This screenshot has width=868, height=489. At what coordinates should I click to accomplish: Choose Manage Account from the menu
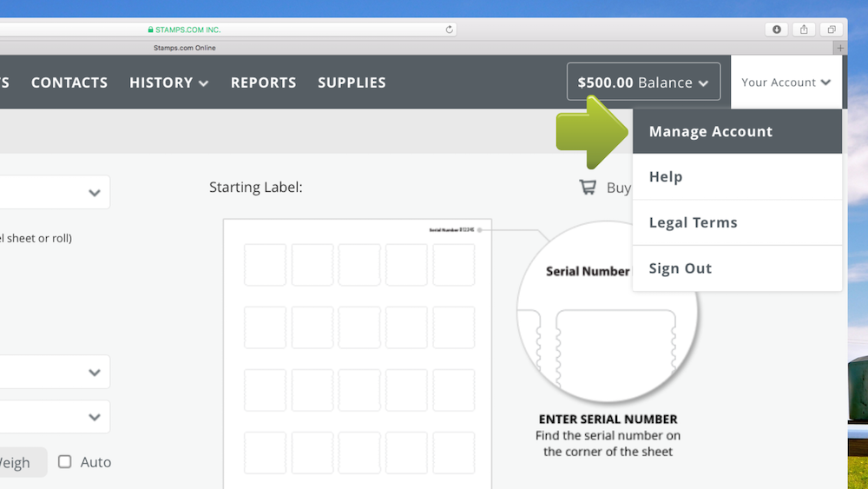pyautogui.click(x=737, y=131)
